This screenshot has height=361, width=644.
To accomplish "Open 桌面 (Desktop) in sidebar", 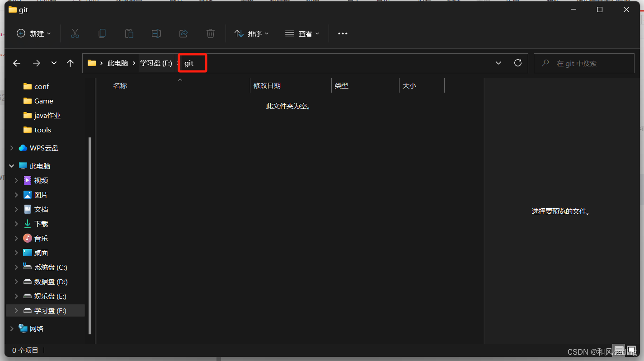I will [x=41, y=253].
